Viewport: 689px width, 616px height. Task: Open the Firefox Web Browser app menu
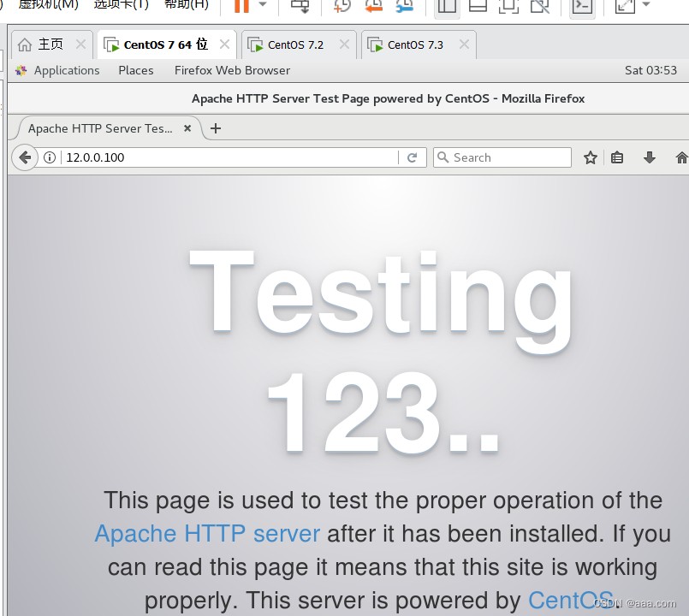coord(232,70)
